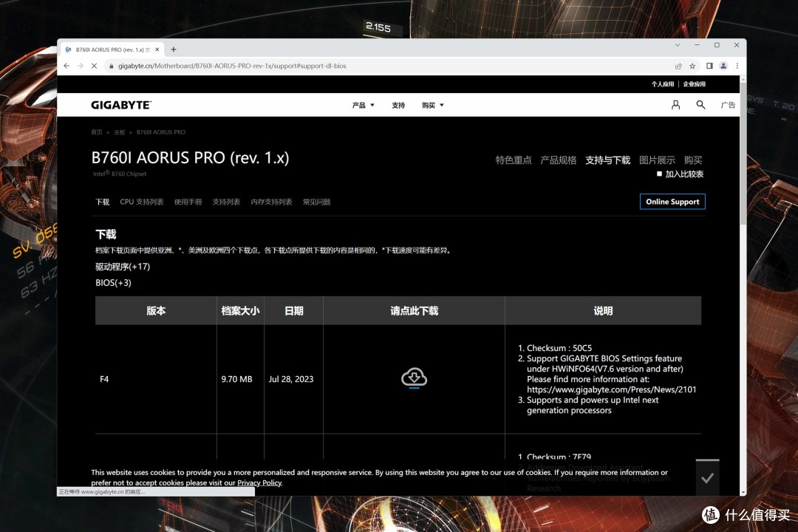Viewport: 798px width, 532px height.
Task: Open a new browser tab
Action: tap(174, 50)
